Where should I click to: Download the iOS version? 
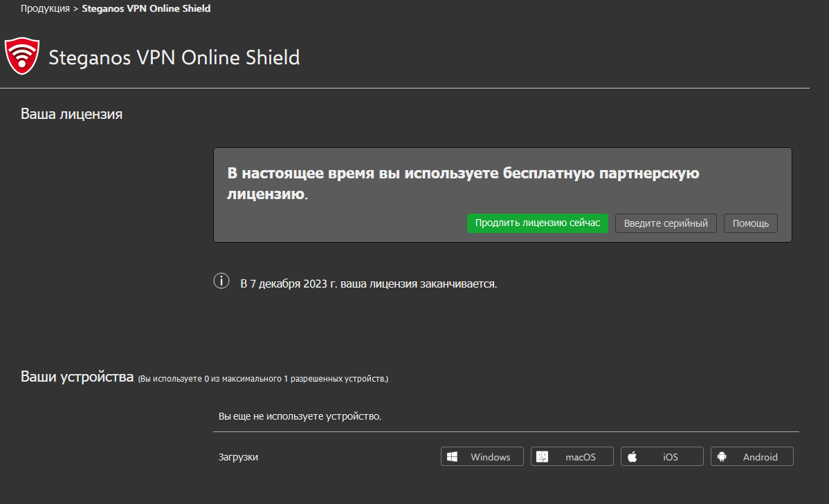click(x=662, y=456)
